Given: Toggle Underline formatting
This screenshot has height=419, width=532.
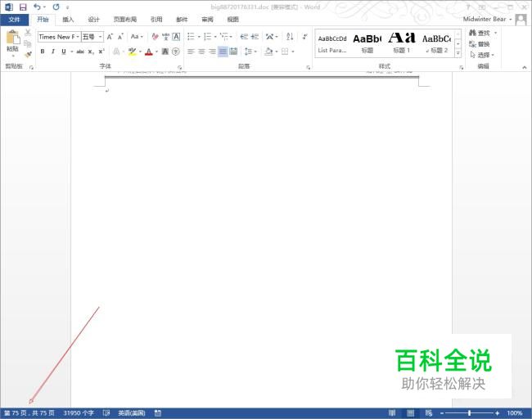Looking at the screenshot, I should pos(63,51).
